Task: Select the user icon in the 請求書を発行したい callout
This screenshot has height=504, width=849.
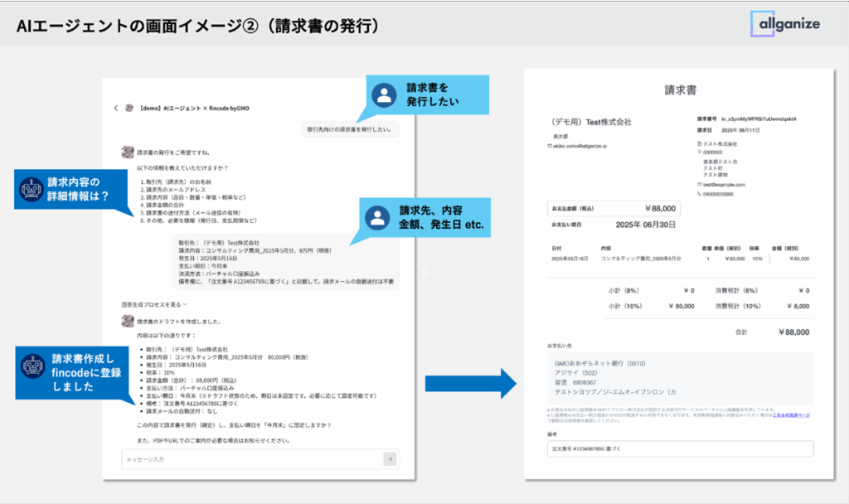Action: tap(383, 95)
